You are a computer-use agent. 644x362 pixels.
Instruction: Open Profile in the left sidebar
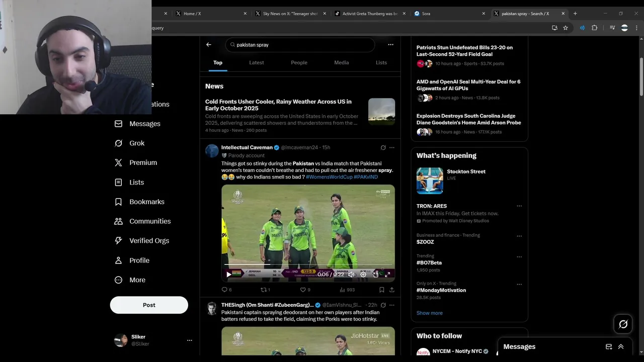(132, 260)
